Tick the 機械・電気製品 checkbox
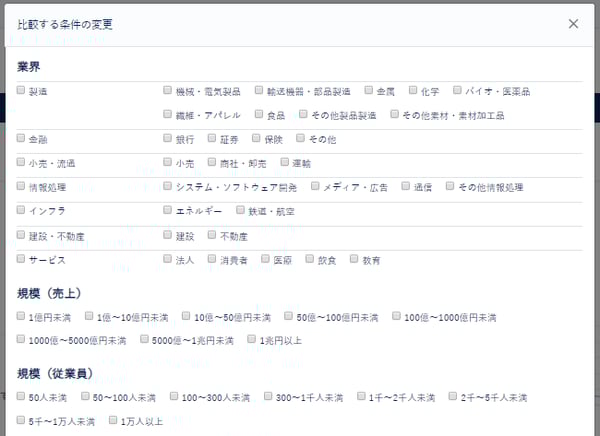 [x=167, y=90]
